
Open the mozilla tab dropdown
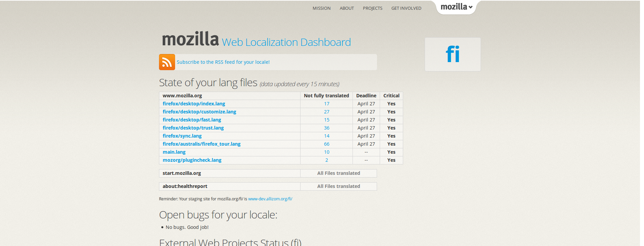(x=456, y=7)
